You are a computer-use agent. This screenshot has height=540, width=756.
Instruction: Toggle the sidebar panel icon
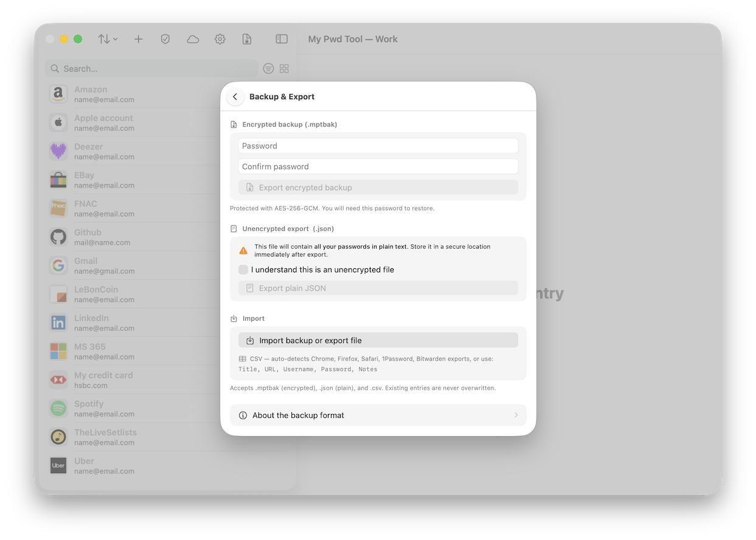pos(282,39)
